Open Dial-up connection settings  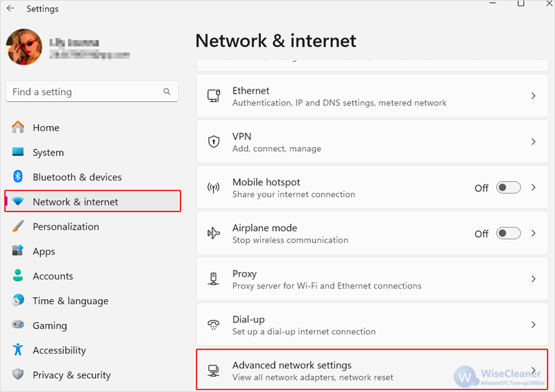pyautogui.click(x=372, y=325)
